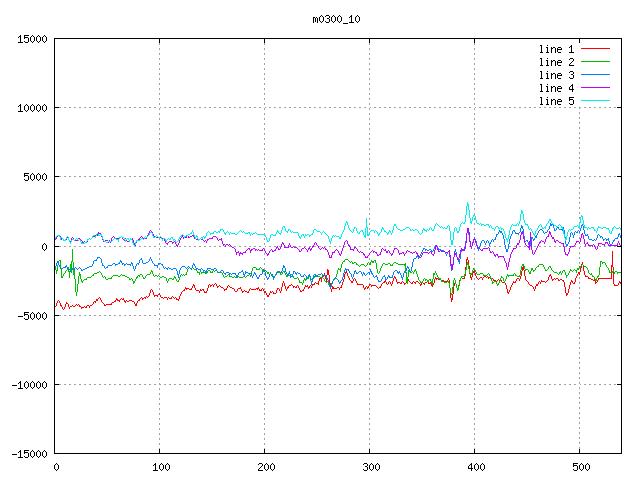Select the 'line 2' legend label

pyautogui.click(x=556, y=62)
